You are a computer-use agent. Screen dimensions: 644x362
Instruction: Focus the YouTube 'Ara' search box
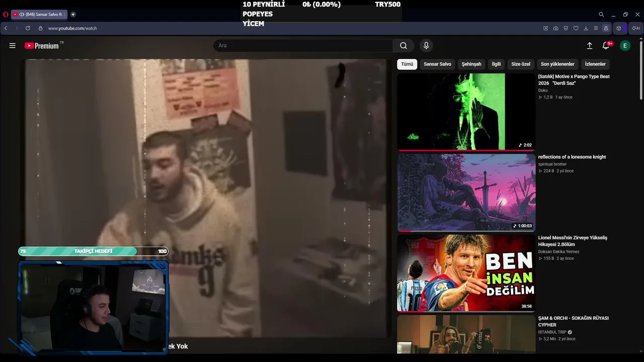click(x=303, y=46)
